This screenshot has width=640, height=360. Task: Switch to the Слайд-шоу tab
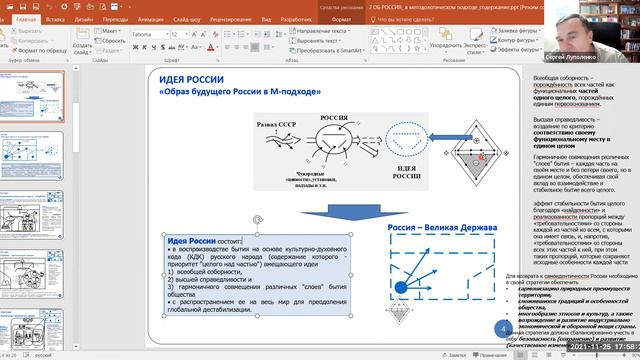187,19
